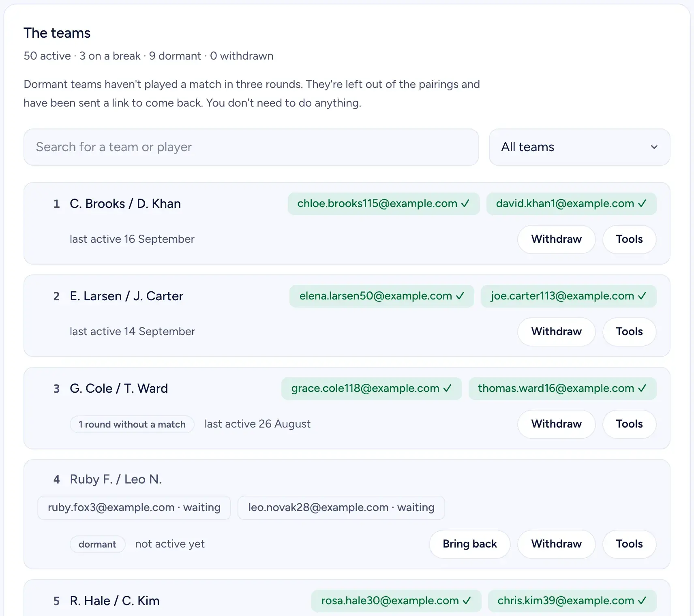Click chloe.brooks115@example.com email chip
The height and width of the screenshot is (616, 694).
[x=383, y=204]
